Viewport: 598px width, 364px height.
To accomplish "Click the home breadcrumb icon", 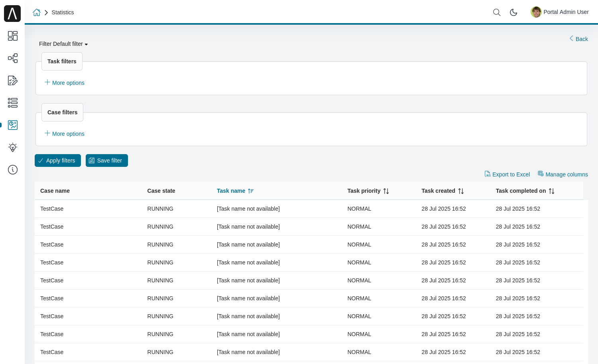I will click(37, 12).
